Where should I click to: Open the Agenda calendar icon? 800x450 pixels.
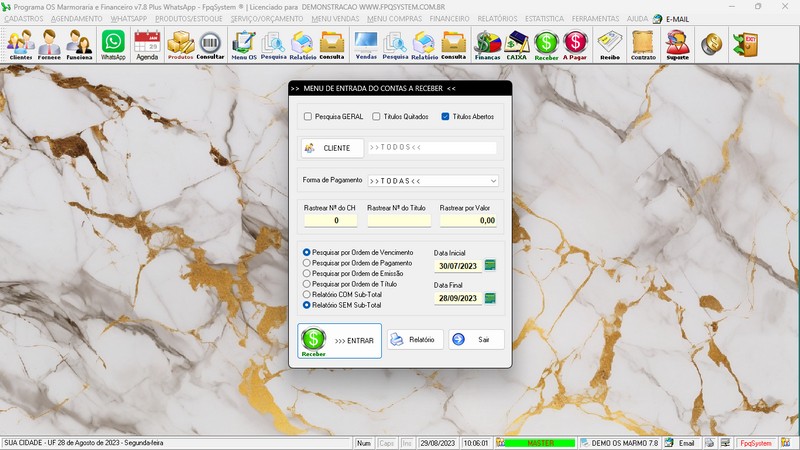click(147, 45)
